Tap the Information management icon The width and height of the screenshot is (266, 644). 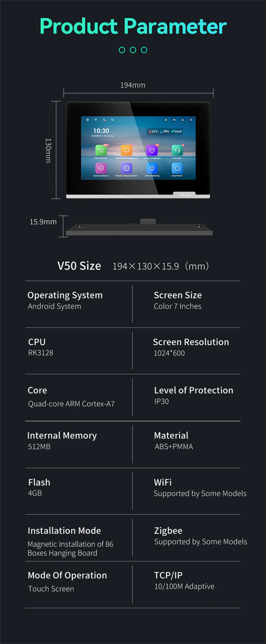point(126,150)
